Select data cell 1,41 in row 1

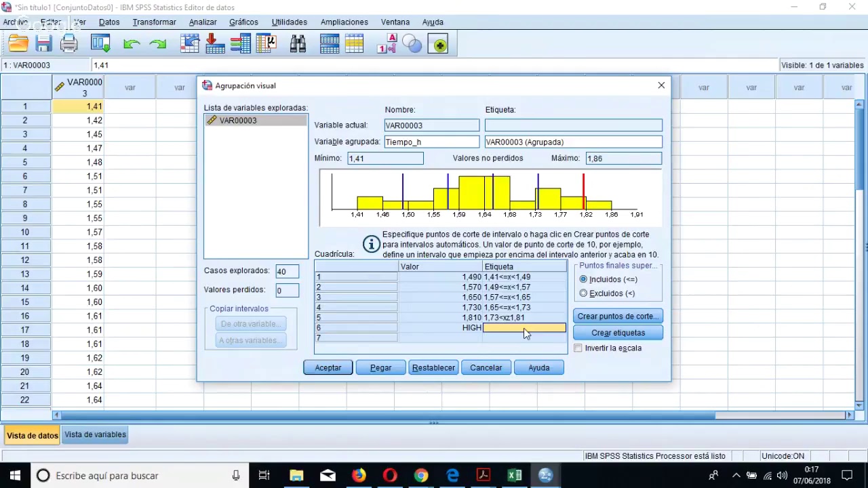[78, 106]
